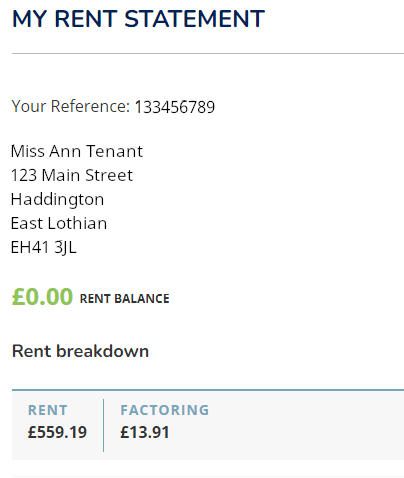
Task: Click the RENT column label
Action: coord(48,410)
